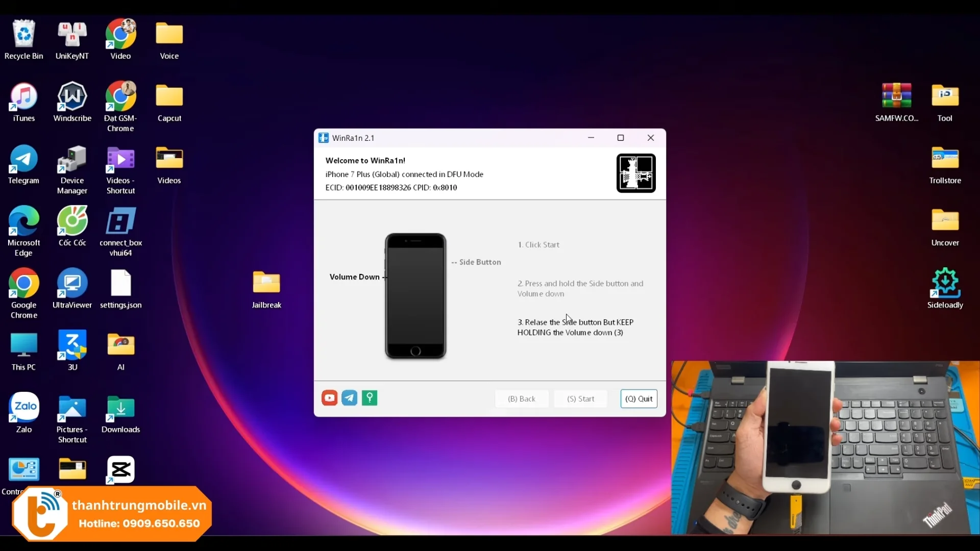
Task: Click the ECID value text
Action: coord(378,187)
